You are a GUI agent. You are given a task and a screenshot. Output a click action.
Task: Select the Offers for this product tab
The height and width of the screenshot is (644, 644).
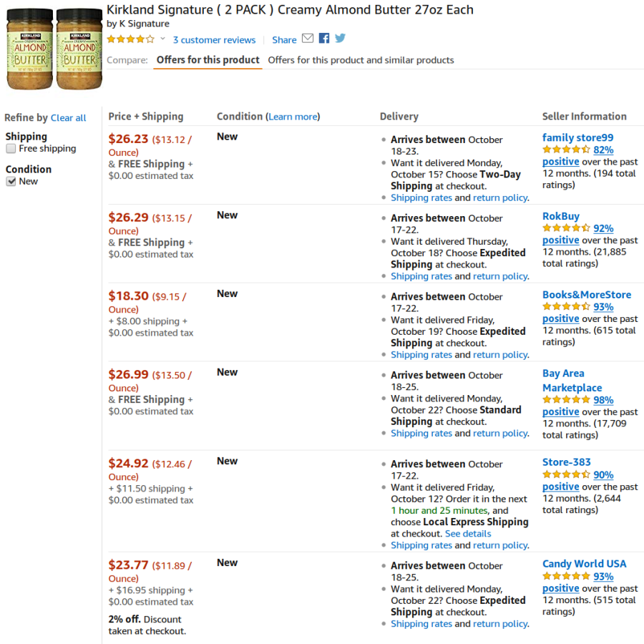(207, 60)
